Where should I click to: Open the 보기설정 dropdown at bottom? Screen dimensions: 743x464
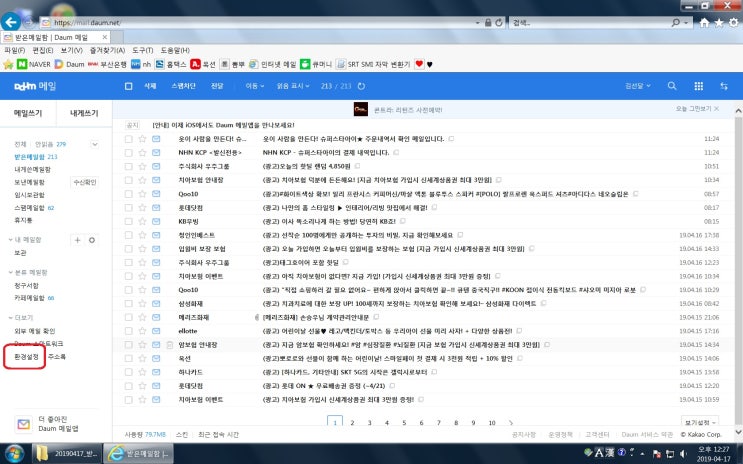699,422
